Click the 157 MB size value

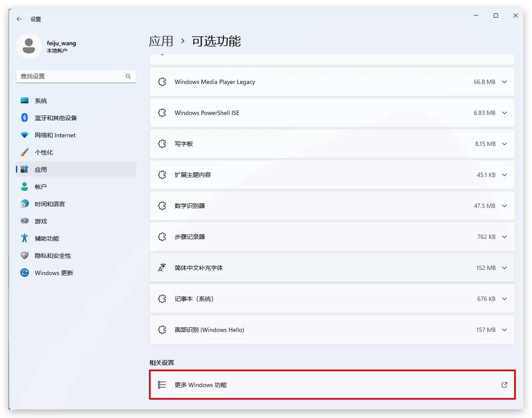point(486,330)
